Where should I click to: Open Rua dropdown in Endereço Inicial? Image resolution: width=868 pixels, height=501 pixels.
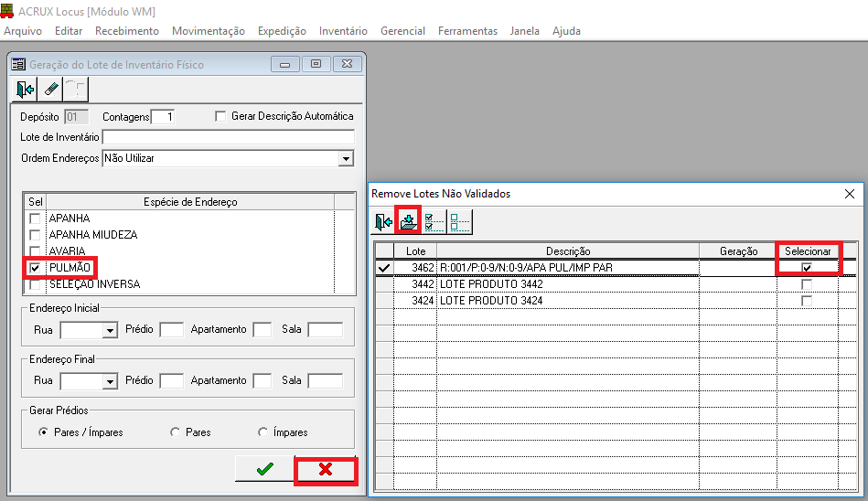110,330
